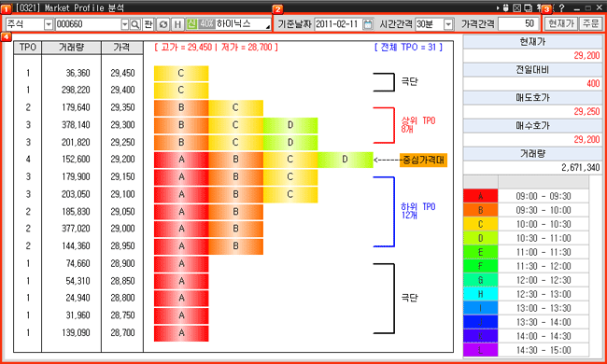The height and width of the screenshot is (364, 607).
Task: Click the refresh arrows icon
Action: (163, 24)
